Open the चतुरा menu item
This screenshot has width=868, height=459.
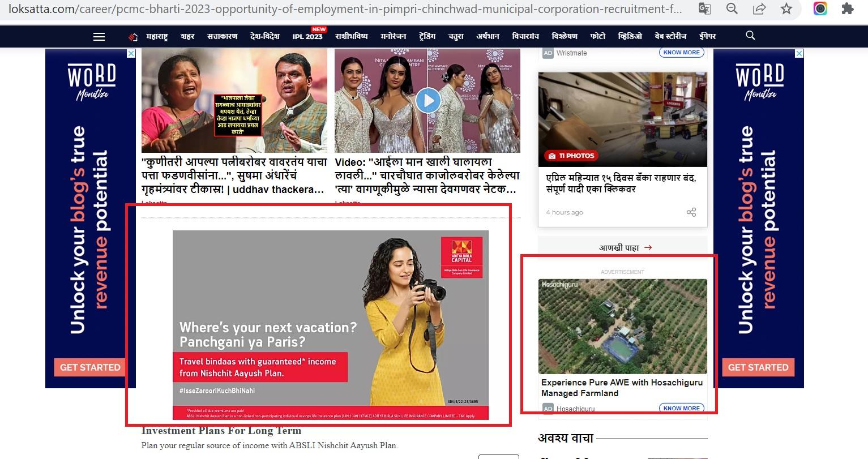pos(456,36)
